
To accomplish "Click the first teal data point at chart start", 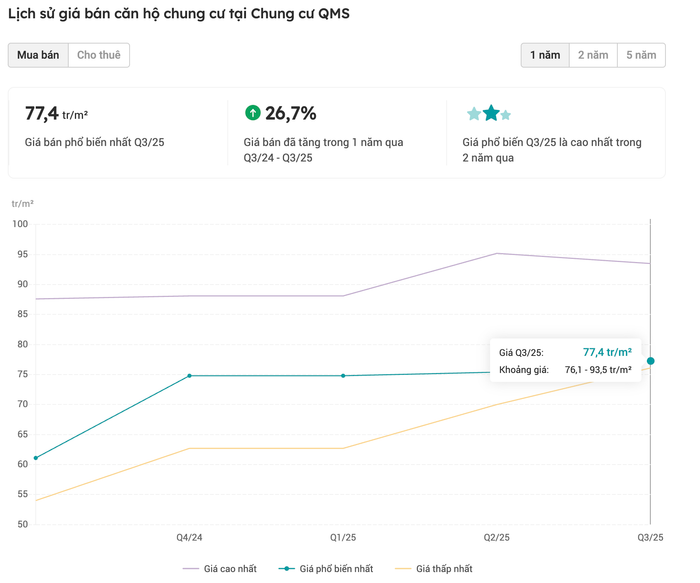I will pyautogui.click(x=36, y=458).
